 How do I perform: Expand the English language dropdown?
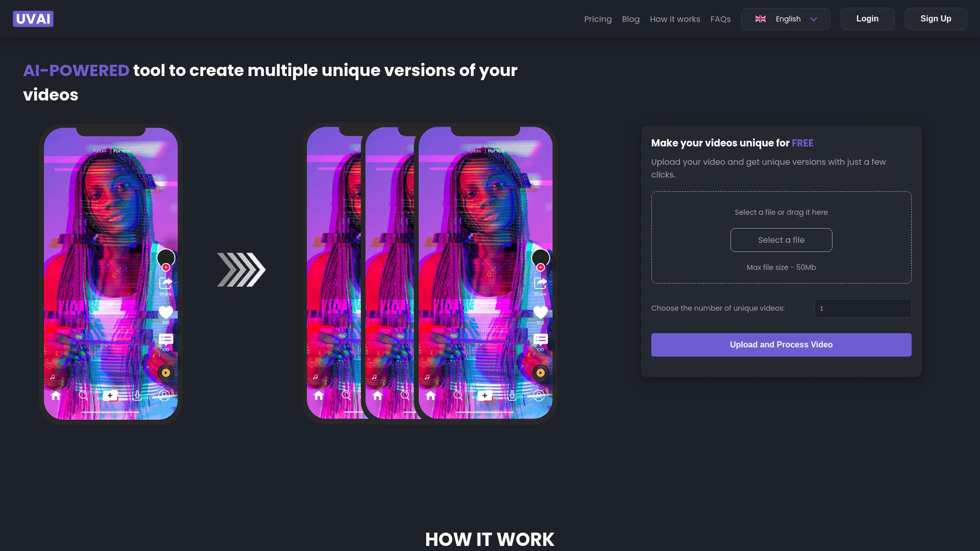(x=786, y=19)
